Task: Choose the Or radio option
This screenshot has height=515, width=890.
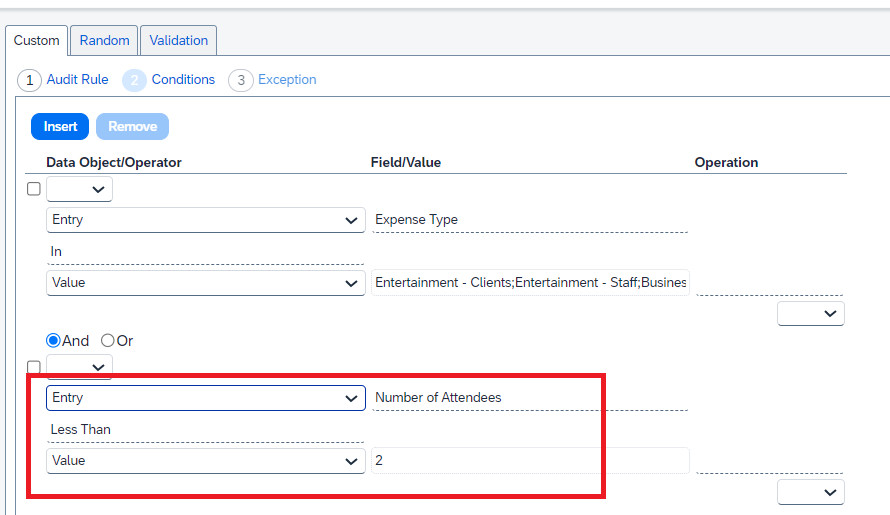Action: (x=108, y=341)
